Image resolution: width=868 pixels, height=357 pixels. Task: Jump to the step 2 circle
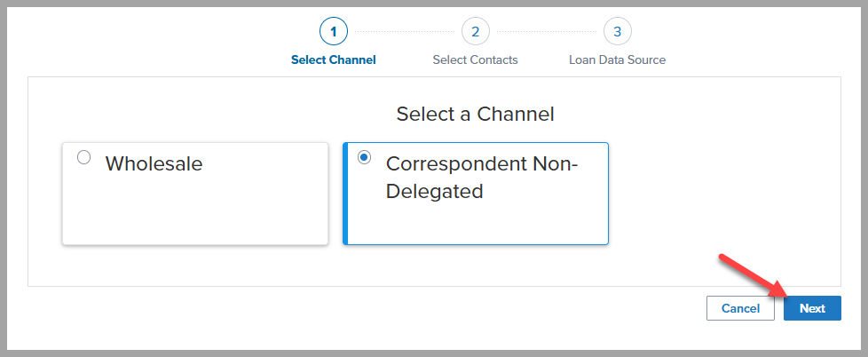pyautogui.click(x=475, y=32)
